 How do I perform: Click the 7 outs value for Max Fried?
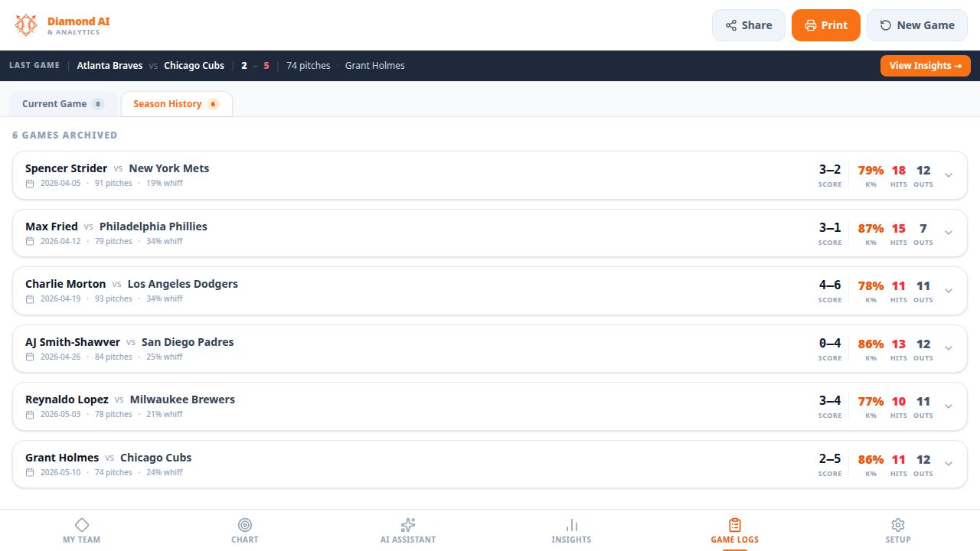click(x=923, y=229)
